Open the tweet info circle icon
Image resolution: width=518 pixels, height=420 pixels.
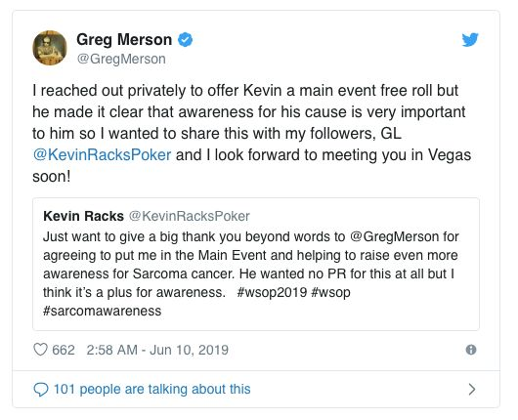pyautogui.click(x=471, y=350)
